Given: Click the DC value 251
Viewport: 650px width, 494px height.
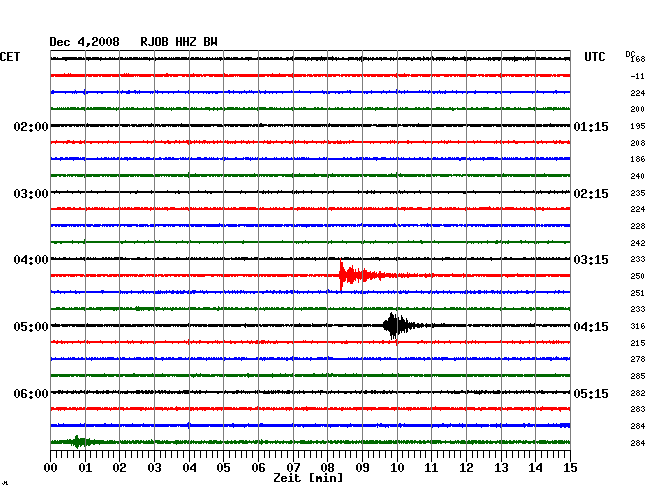Looking at the screenshot, I should point(638,293).
